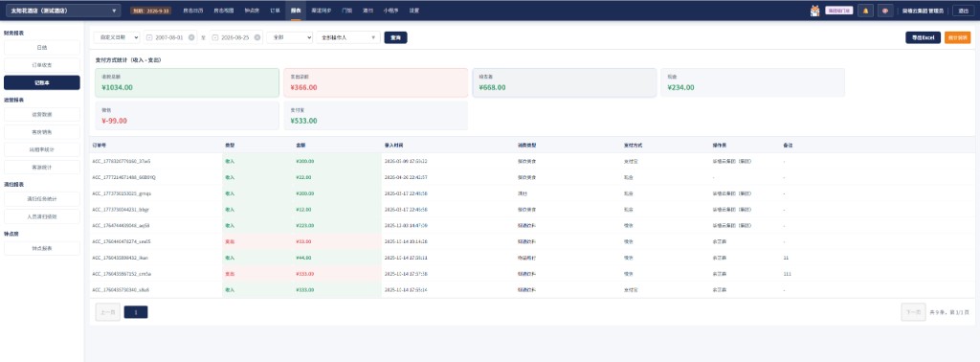980x362 pixels.
Task: Click the remark cell showing 111
Action: 787,274
